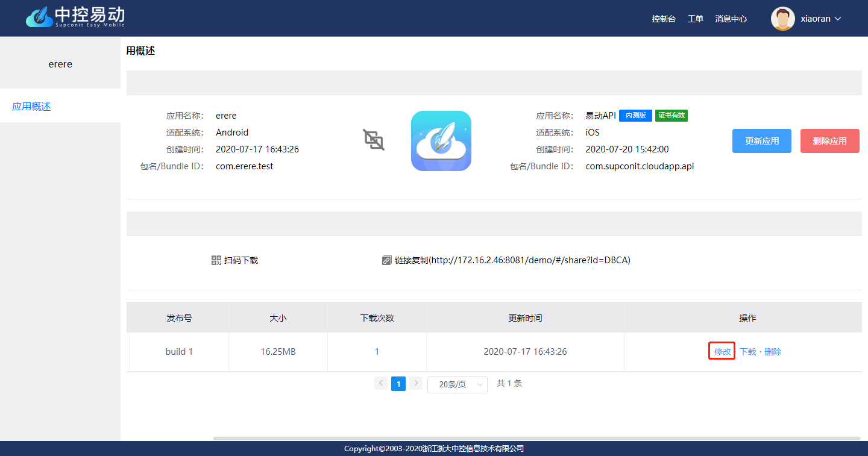Image resolution: width=868 pixels, height=456 pixels.
Task: Go to the previous page arrow
Action: [x=381, y=383]
